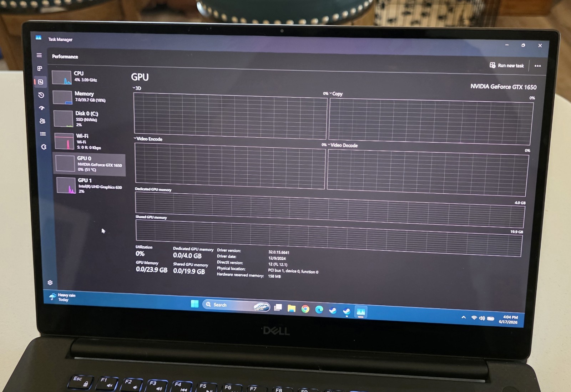Click the CPU mini graph thumbnail
The image size is (571, 392).
62,77
